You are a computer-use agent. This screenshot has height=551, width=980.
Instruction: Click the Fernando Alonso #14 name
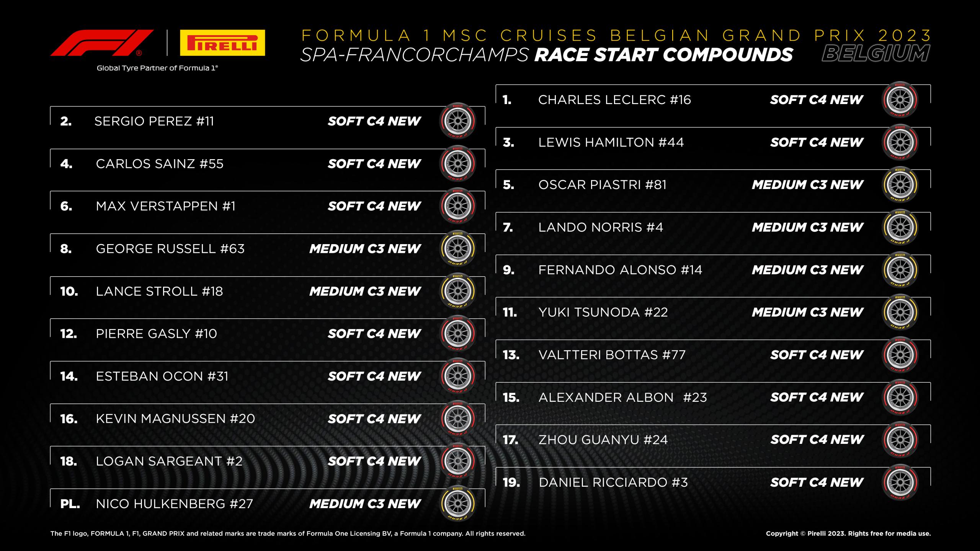(620, 270)
